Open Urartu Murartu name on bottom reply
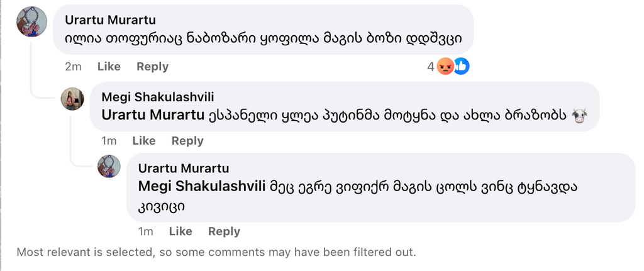 pyautogui.click(x=183, y=168)
